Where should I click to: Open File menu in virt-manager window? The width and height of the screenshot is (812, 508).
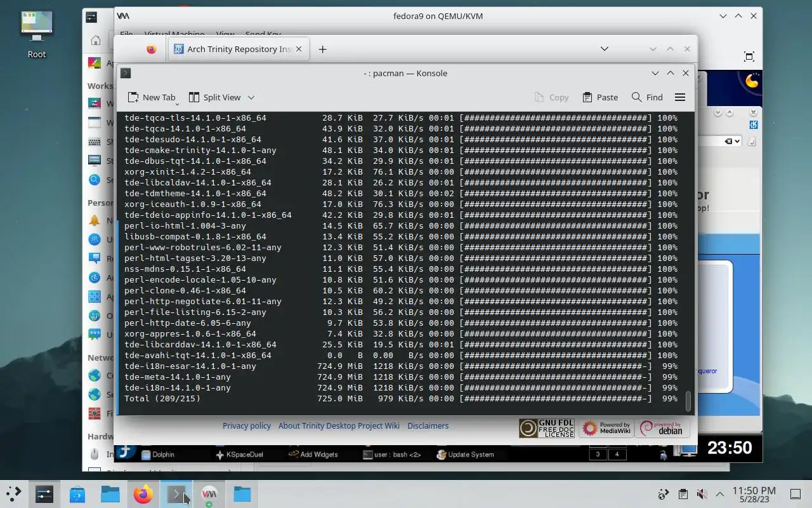126,34
